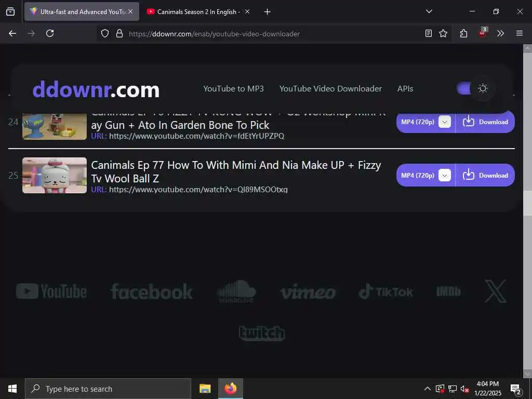Download the Ato In Garden Bone To Pick video
The height and width of the screenshot is (399, 532).
pos(485,122)
